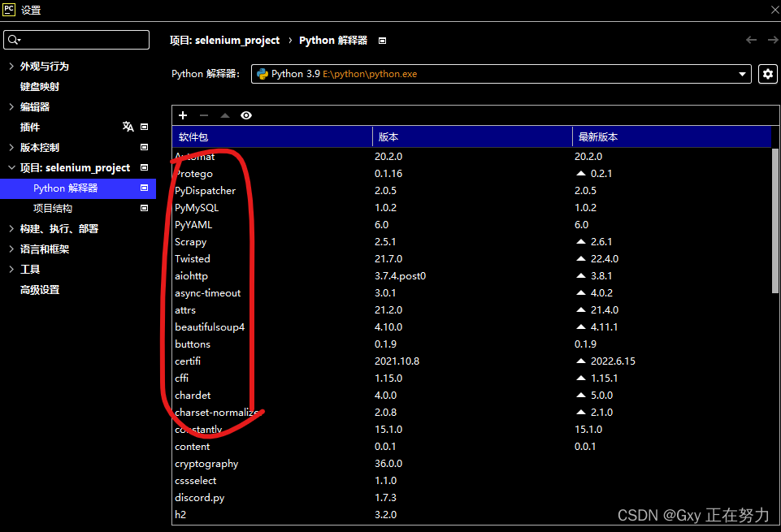
Task: Toggle the show early releases eye icon
Action: pyautogui.click(x=246, y=115)
